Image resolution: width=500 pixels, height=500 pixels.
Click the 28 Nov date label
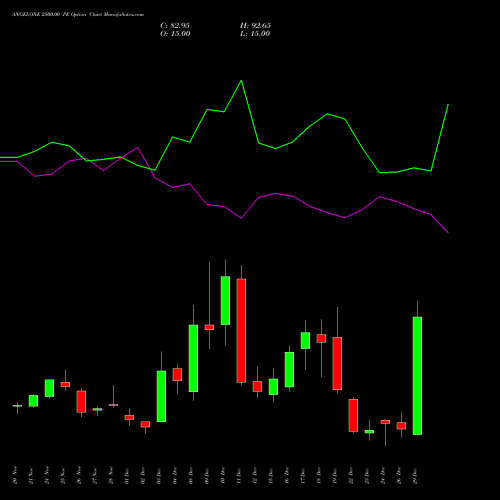pos(111,475)
